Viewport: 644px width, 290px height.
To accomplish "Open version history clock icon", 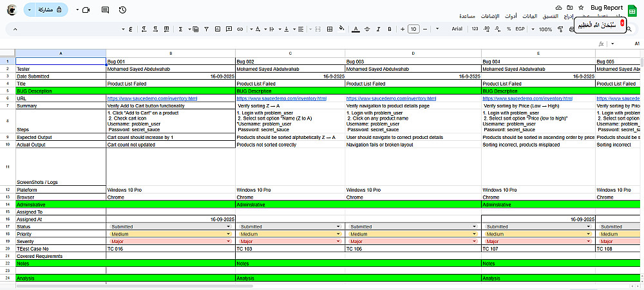I will coord(122,10).
